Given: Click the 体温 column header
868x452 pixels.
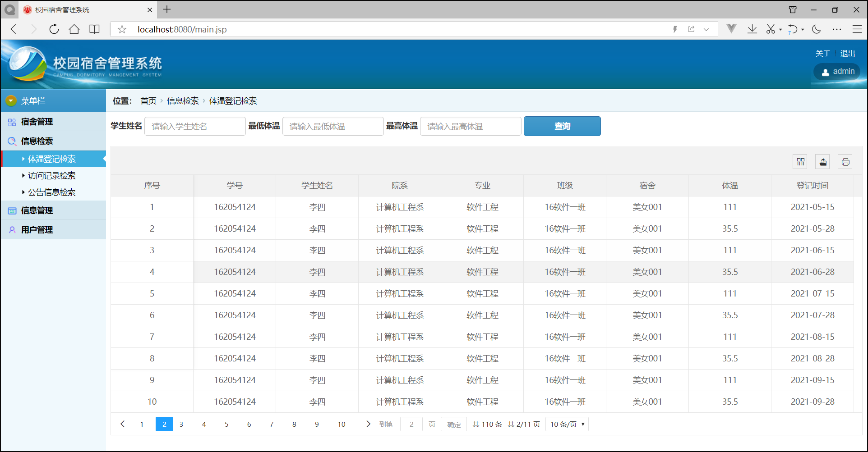Looking at the screenshot, I should point(730,186).
